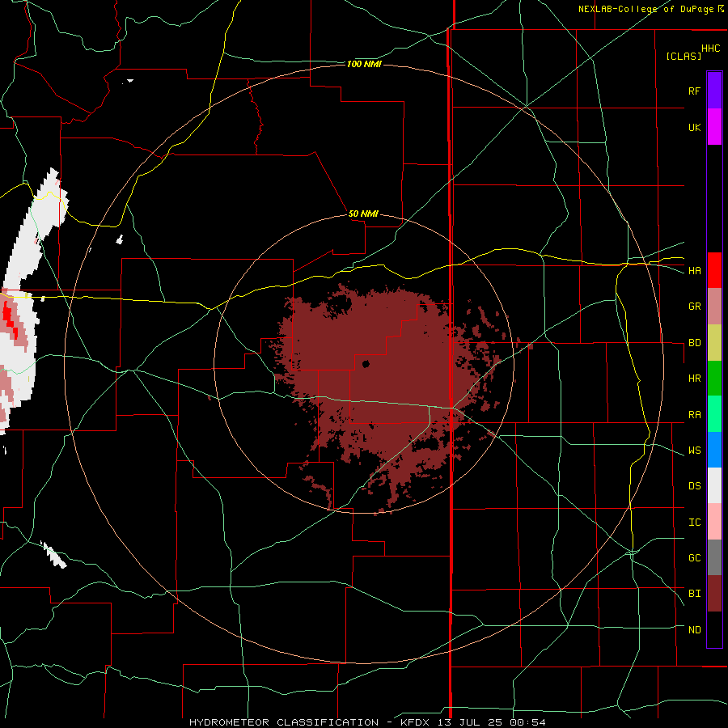Click the RF purple legend color block
The image size is (728, 728).
tap(714, 91)
